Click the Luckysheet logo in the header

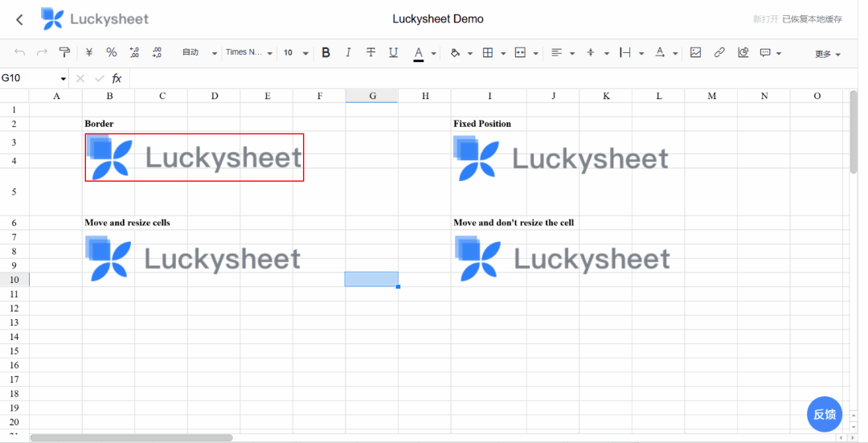point(95,18)
